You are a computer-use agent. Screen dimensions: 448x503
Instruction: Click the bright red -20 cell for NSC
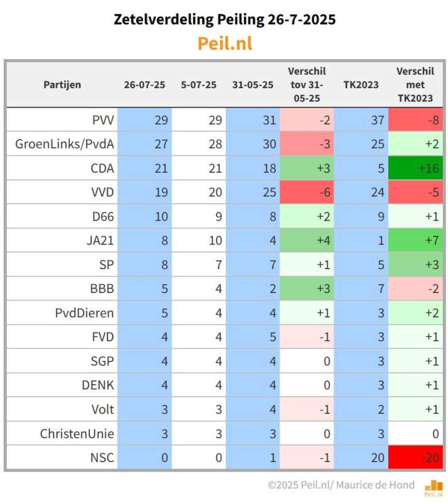[415, 458]
